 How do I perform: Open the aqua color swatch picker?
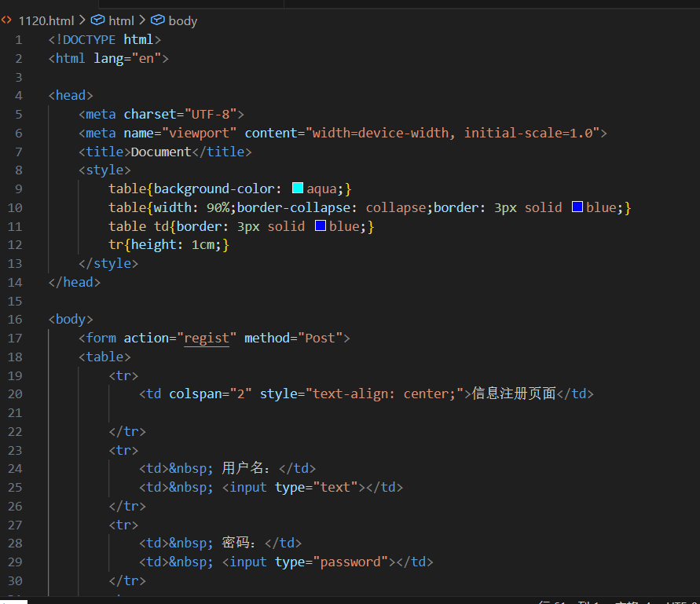298,189
